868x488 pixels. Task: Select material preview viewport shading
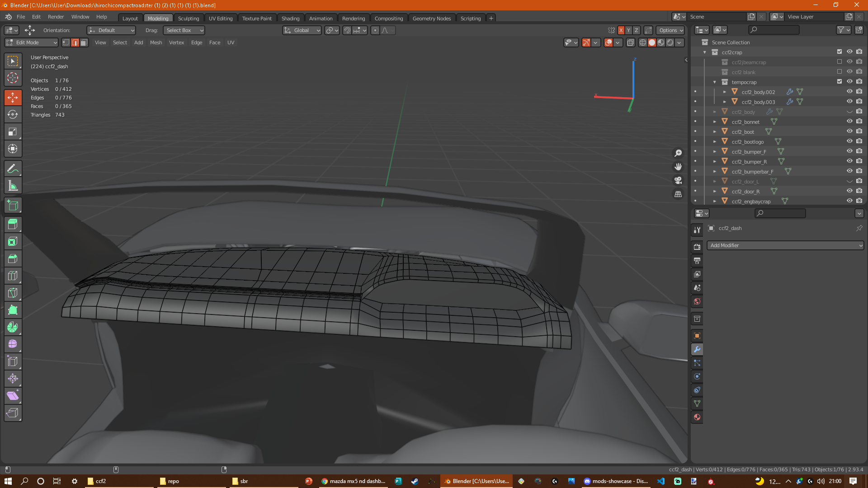661,42
